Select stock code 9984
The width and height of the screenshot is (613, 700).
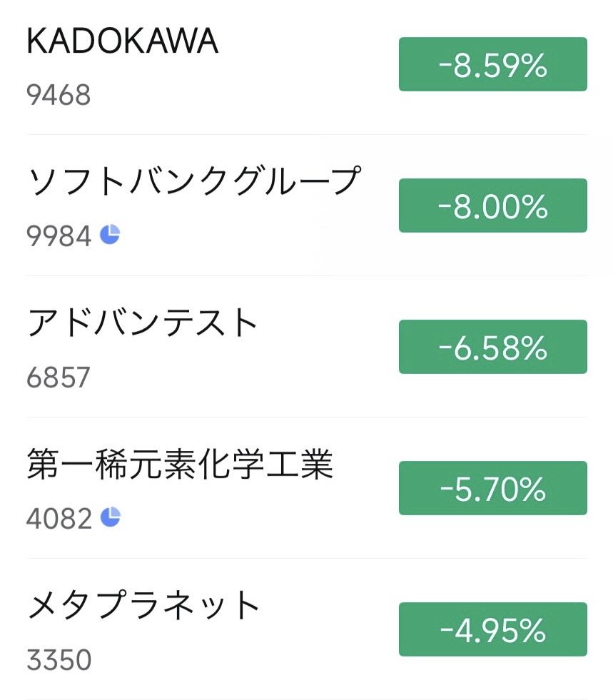point(59,235)
